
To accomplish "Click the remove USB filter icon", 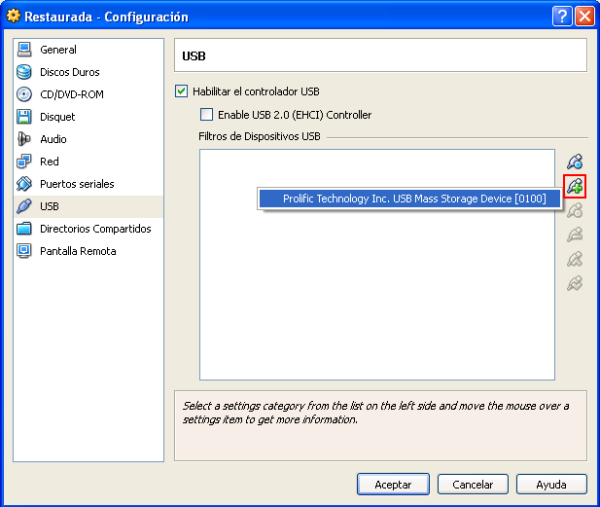I will [x=574, y=235].
